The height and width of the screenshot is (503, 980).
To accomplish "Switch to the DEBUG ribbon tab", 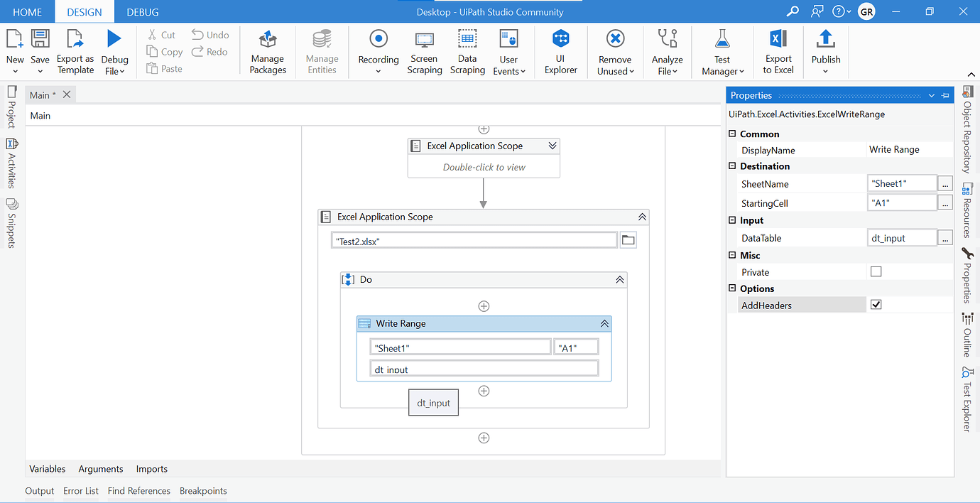I will click(x=142, y=11).
